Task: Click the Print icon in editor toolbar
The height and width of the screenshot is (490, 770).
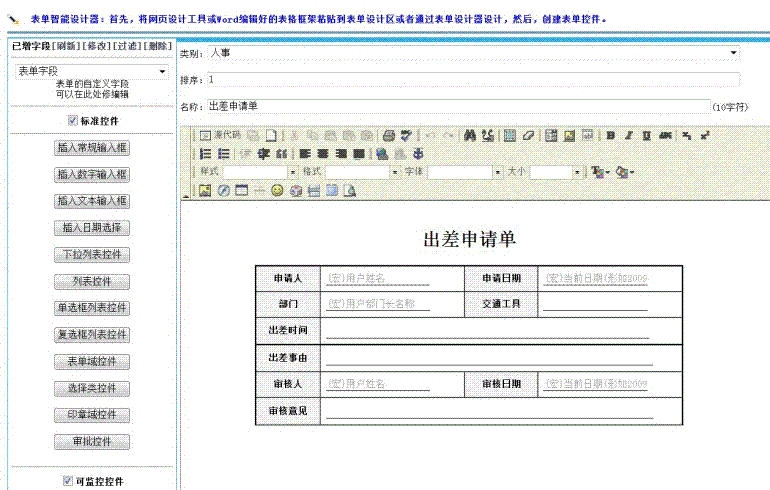Action: click(x=389, y=135)
